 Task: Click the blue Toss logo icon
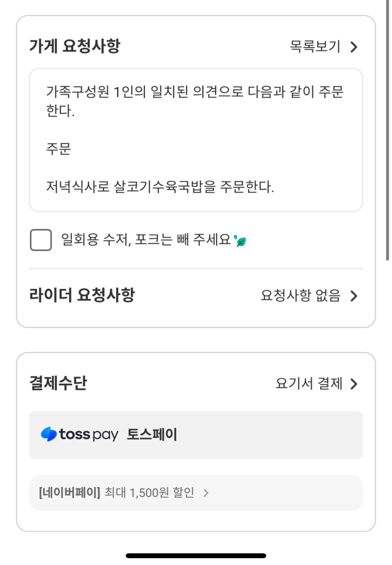click(x=49, y=434)
